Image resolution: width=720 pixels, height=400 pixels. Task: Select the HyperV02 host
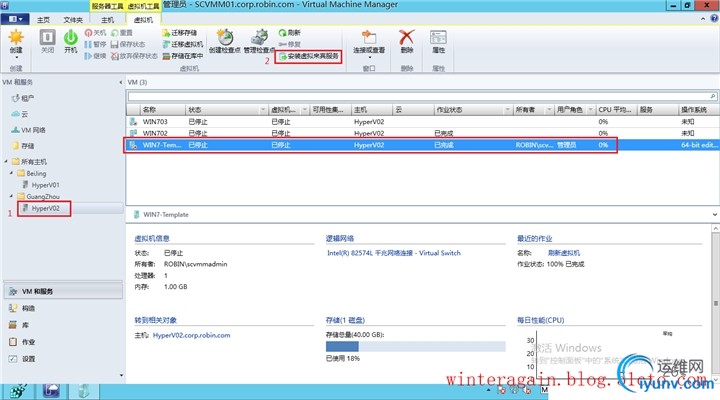[x=41, y=208]
